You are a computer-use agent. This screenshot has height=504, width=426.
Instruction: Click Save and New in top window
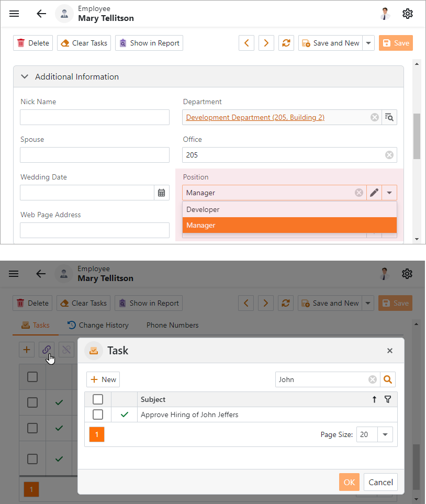(331, 43)
